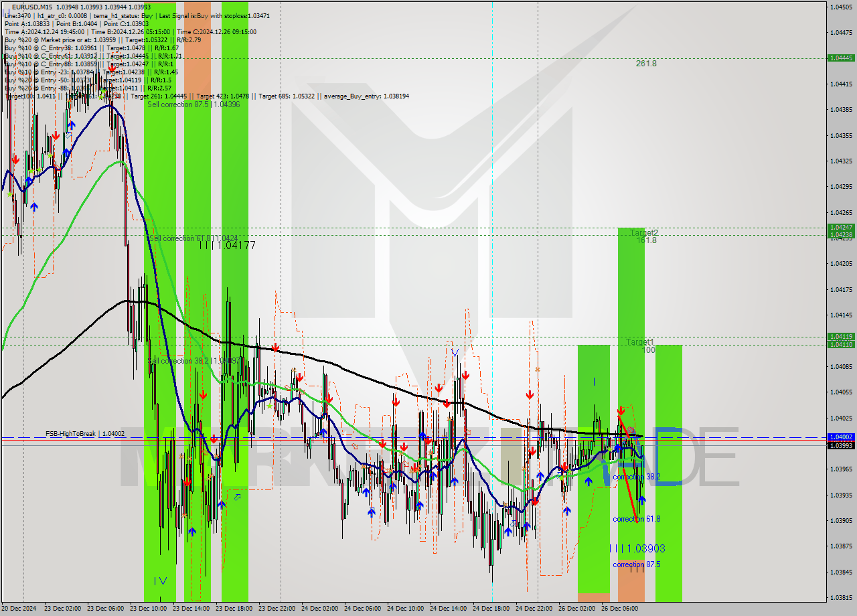This screenshot has width=857, height=616.
Task: Click the 'average_Buy_entry: 1.038194' text
Action: pyautogui.click(x=366, y=96)
